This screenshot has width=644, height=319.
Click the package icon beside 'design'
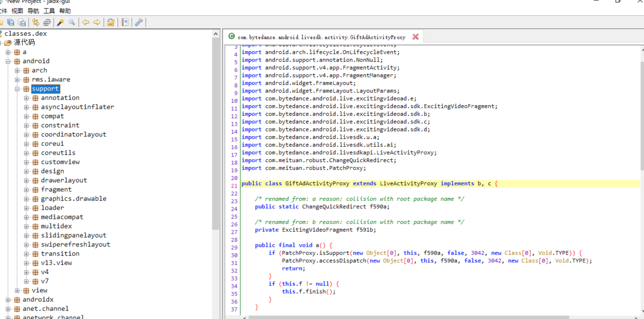pos(35,172)
